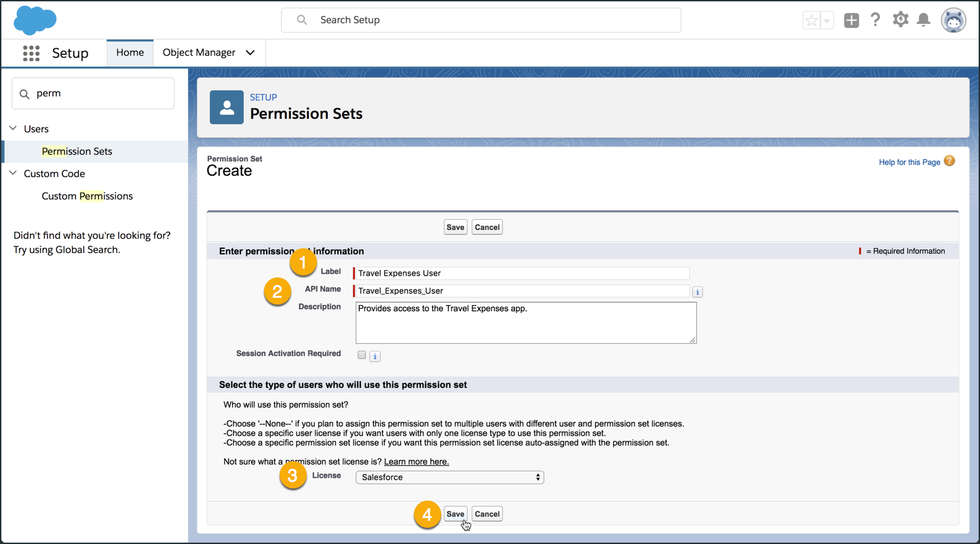This screenshot has width=980, height=544.
Task: Open the Learn more here link
Action: click(x=417, y=461)
